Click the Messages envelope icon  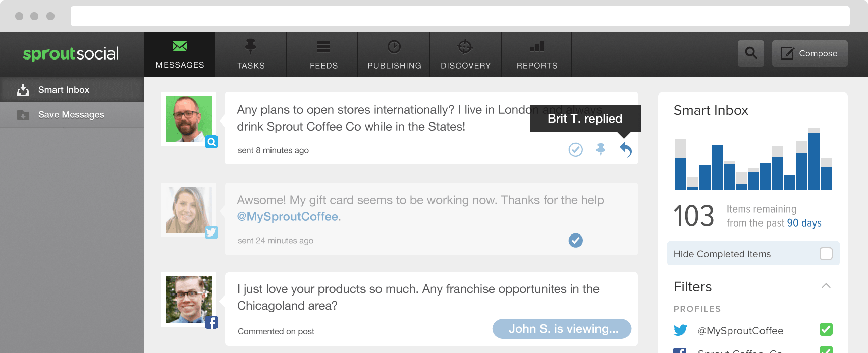coord(180,46)
